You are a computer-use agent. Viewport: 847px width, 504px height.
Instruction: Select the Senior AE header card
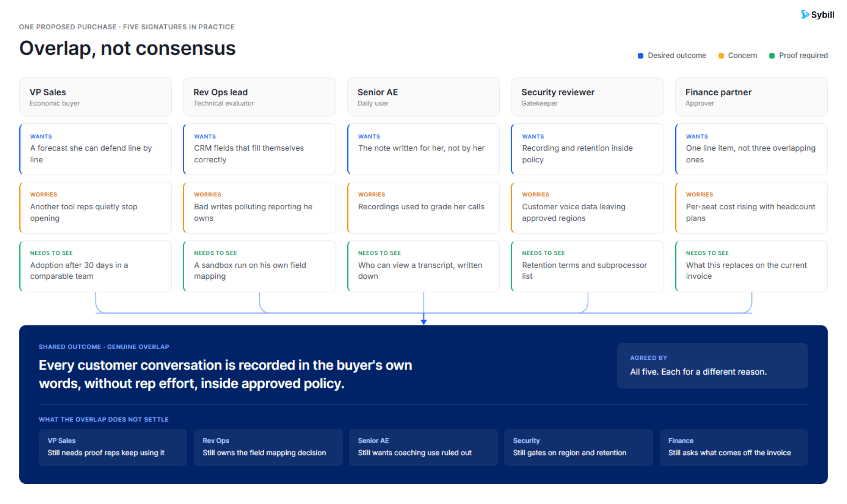pos(423,97)
